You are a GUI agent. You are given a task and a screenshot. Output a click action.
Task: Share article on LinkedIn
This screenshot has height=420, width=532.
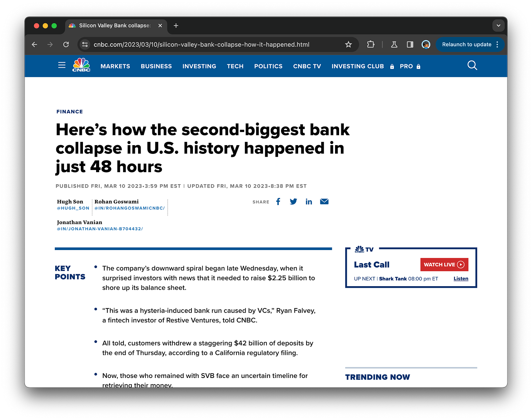(309, 202)
